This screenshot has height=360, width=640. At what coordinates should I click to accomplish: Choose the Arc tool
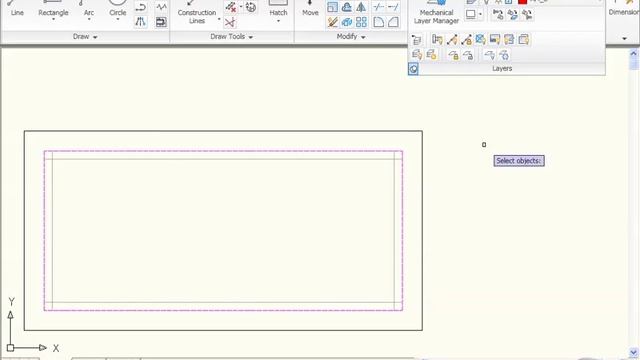(x=89, y=10)
